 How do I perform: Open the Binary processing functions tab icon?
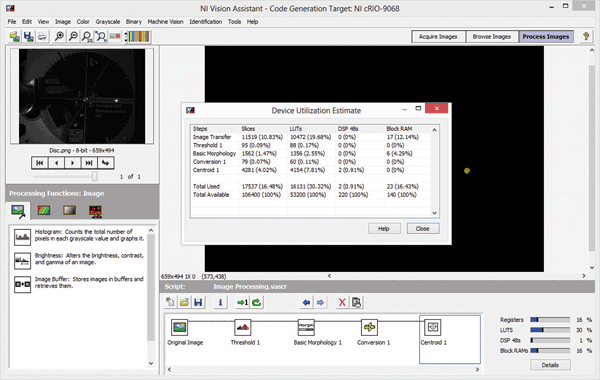[95, 211]
